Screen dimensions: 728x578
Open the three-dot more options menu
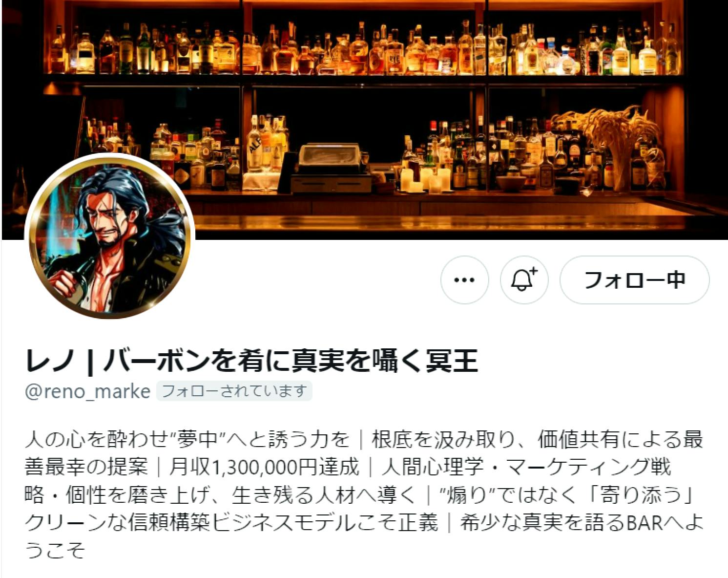click(464, 280)
